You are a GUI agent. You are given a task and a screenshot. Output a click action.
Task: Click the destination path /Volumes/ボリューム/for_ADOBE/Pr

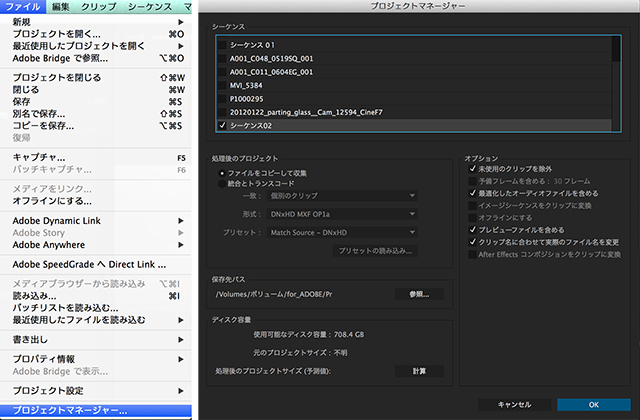pyautogui.click(x=274, y=294)
